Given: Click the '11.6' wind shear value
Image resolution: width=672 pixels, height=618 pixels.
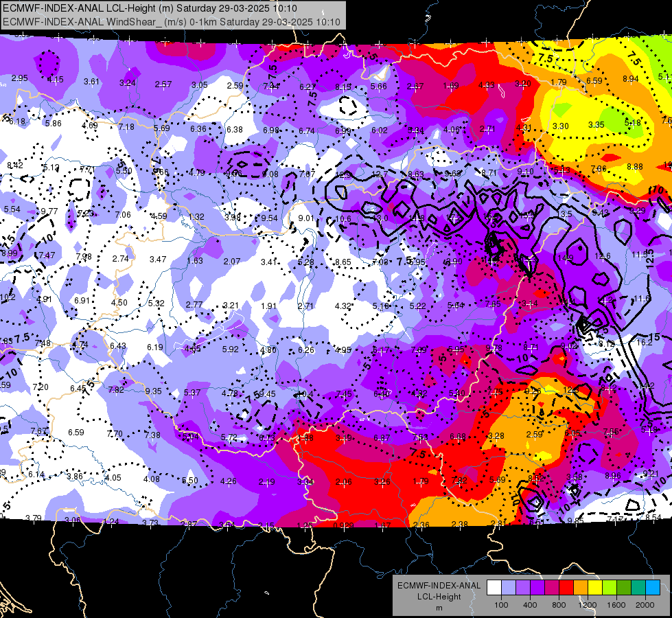Looking at the screenshot, I should coord(642,299).
